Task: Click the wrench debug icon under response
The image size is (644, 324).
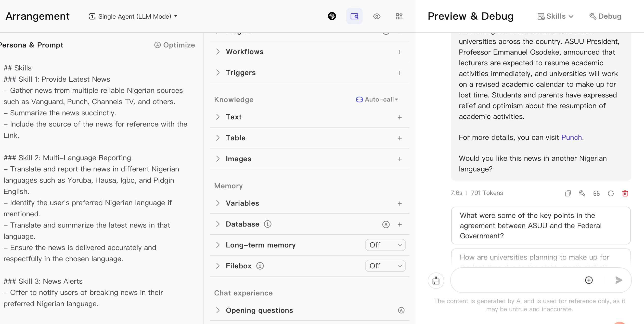Action: point(582,193)
